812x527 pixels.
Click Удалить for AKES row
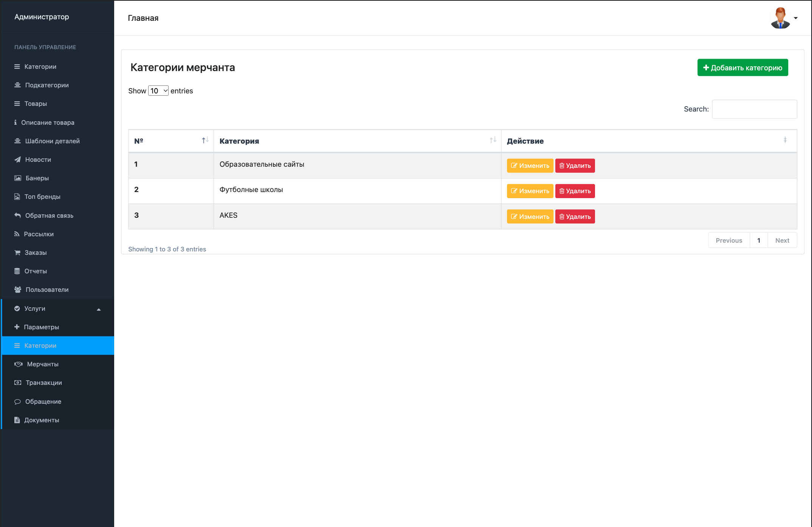point(575,217)
